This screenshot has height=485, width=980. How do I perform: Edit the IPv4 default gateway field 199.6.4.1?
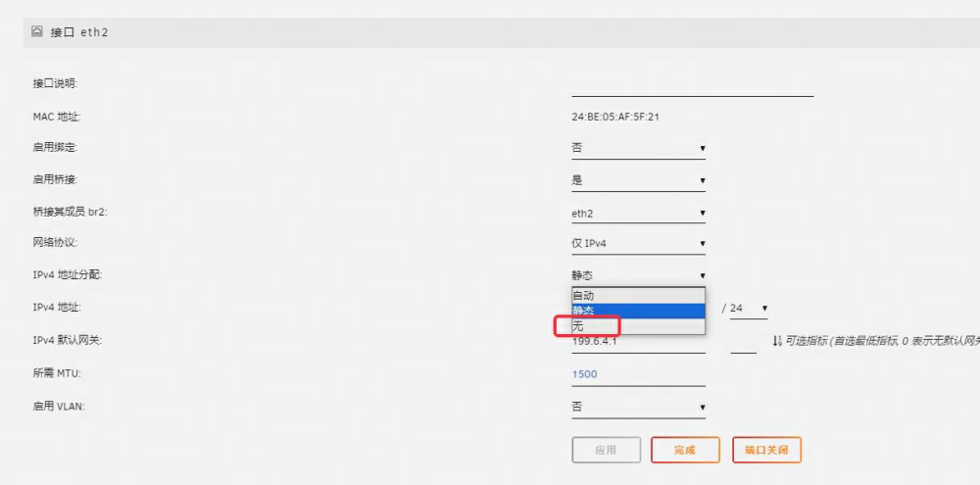[638, 343]
